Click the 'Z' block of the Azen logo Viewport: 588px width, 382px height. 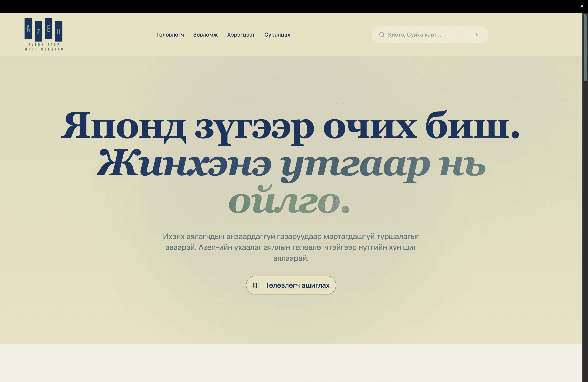pos(38,31)
